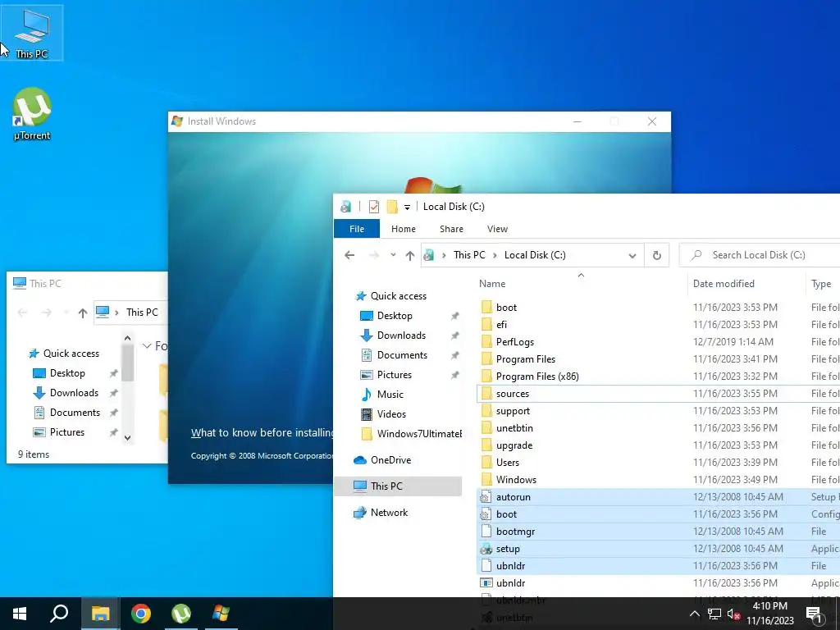The image size is (840, 630).
Task: Select the autorun setup file
Action: [x=658, y=497]
